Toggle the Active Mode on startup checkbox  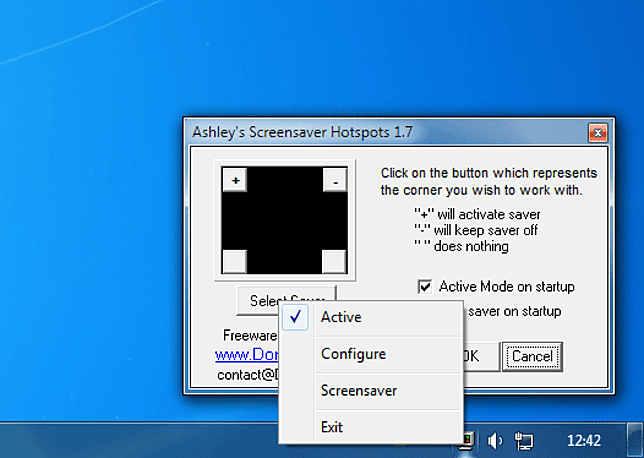(x=425, y=287)
